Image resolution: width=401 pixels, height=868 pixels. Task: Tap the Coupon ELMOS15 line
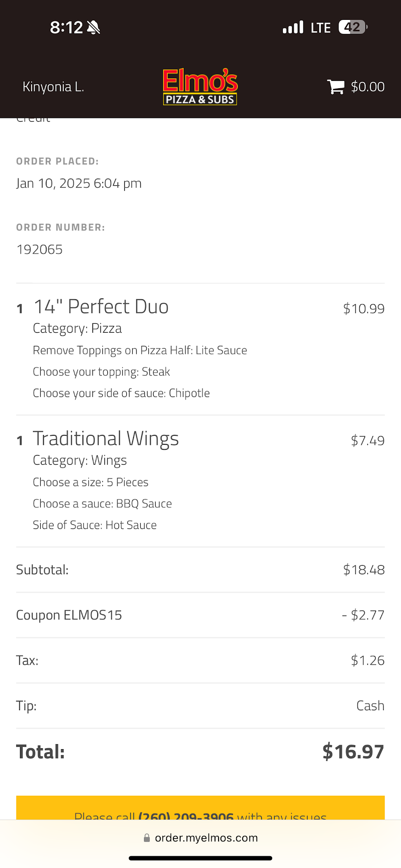click(69, 615)
